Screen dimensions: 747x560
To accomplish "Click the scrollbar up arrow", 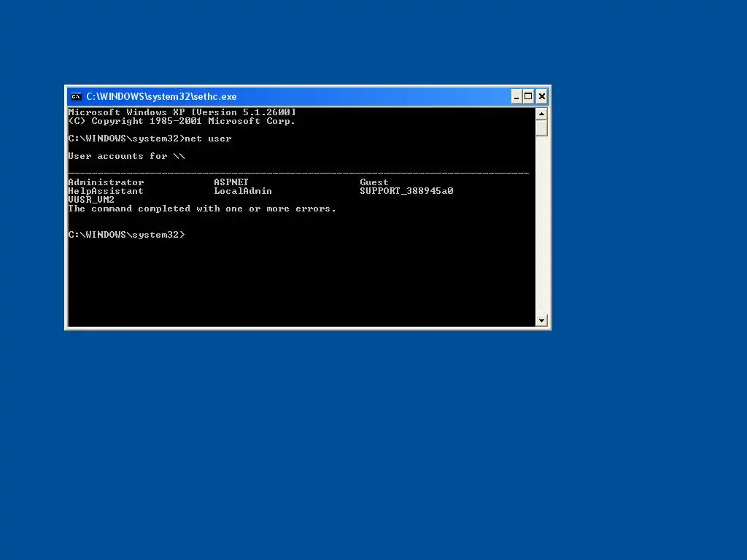I will (541, 114).
